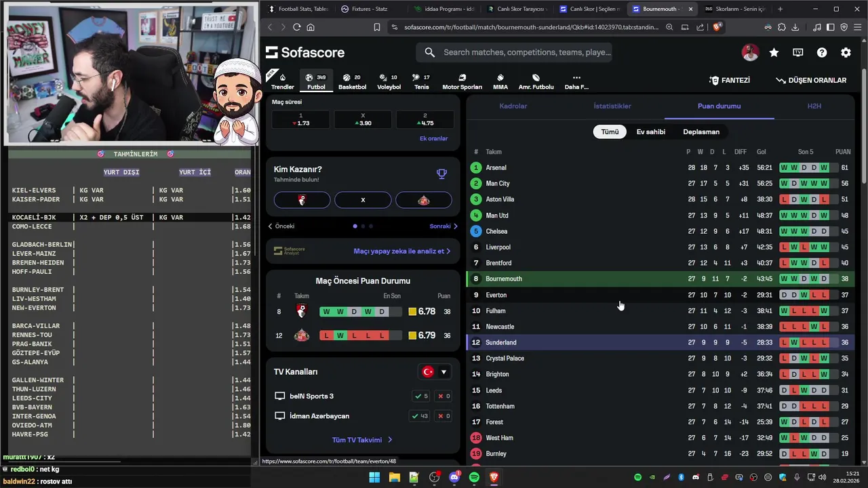Screen dimensions: 868x488
Task: Select the Tümü standings filter
Action: click(x=610, y=131)
